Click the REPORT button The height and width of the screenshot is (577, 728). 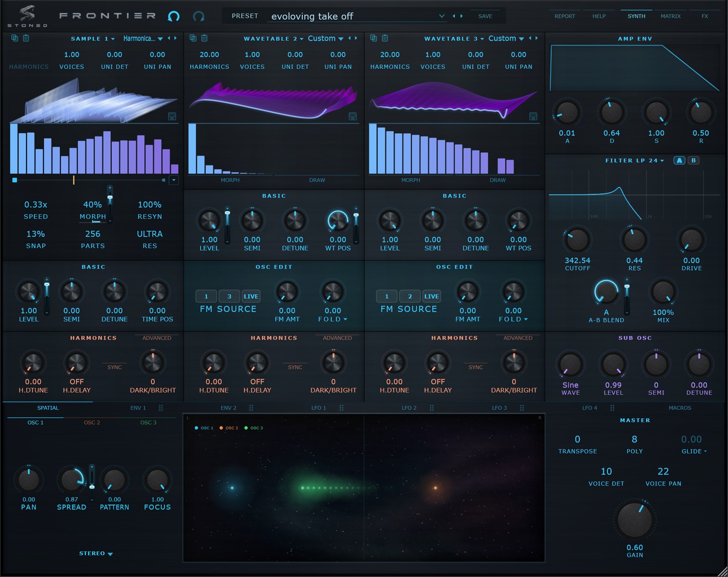coord(565,16)
